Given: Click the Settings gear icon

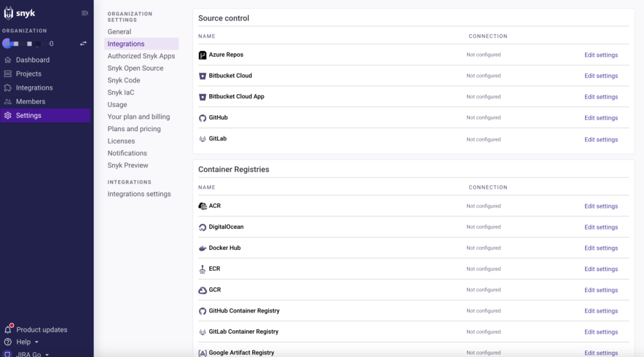Looking at the screenshot, I should [8, 116].
